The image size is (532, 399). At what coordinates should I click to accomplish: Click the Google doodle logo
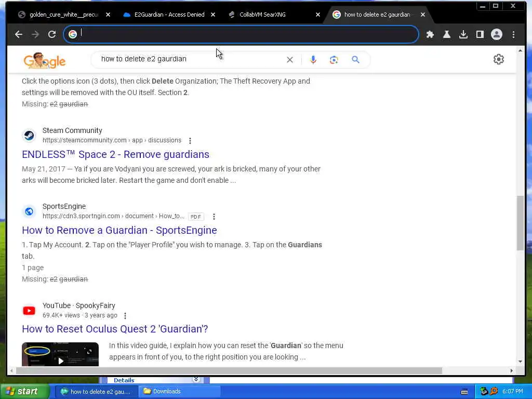[x=45, y=60]
